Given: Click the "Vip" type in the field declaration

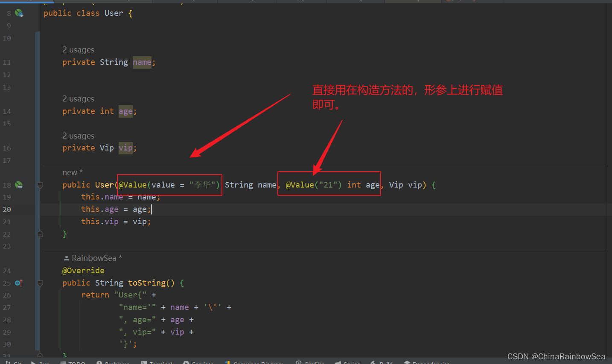Looking at the screenshot, I should pos(107,148).
